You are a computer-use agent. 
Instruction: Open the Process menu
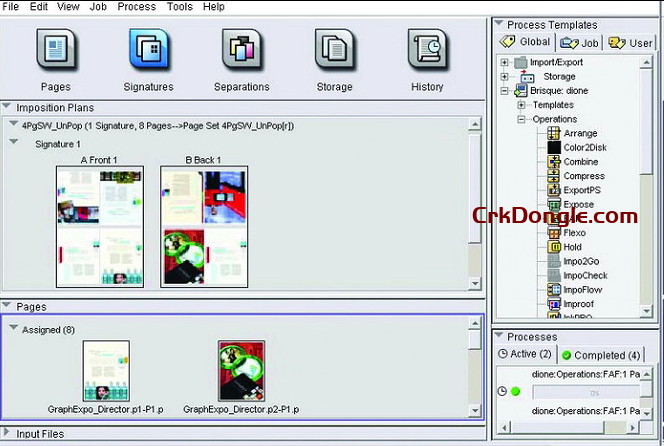click(x=136, y=7)
